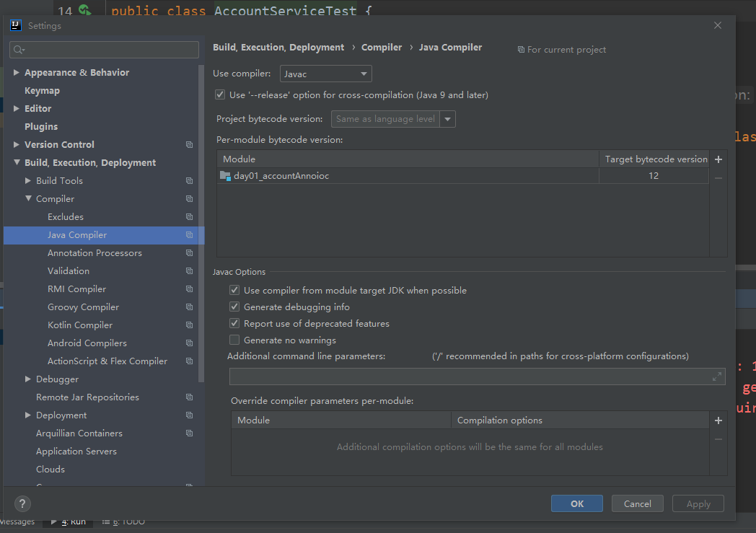Image resolution: width=756 pixels, height=533 pixels.
Task: Collapse the Compiler subsection
Action: (28, 198)
